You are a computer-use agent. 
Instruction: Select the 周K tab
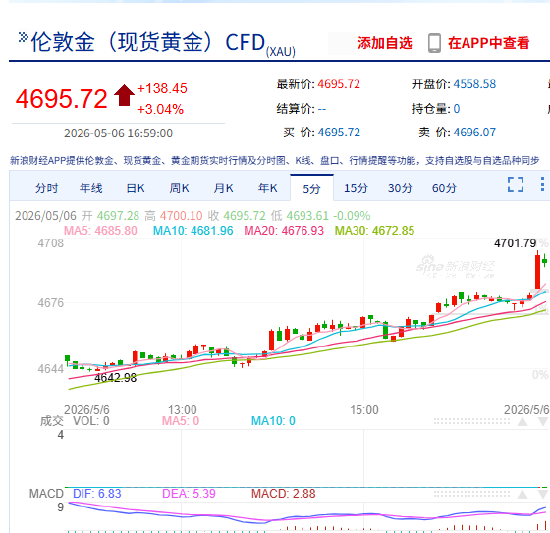180,188
